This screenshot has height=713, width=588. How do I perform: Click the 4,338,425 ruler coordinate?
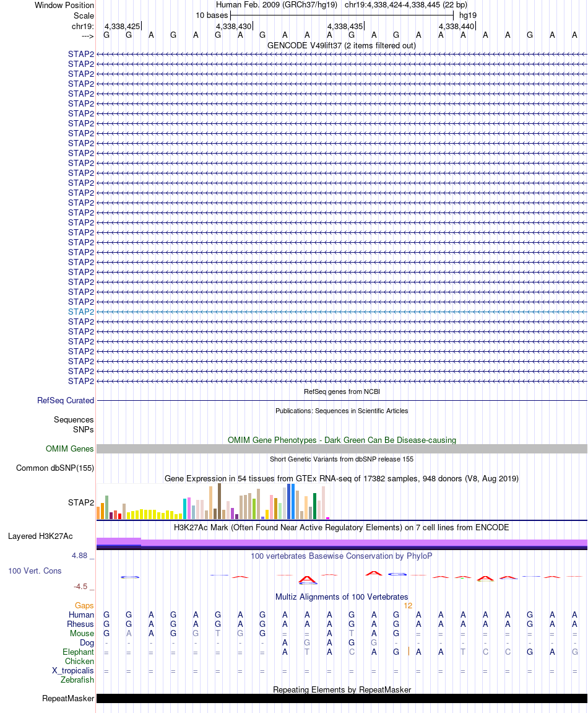[122, 27]
